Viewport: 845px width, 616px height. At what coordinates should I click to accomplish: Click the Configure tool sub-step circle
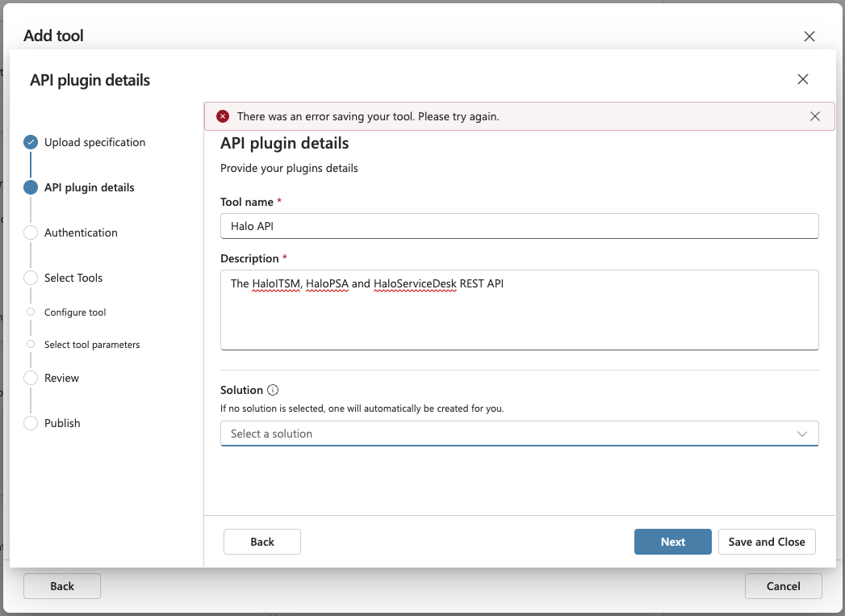(x=31, y=312)
